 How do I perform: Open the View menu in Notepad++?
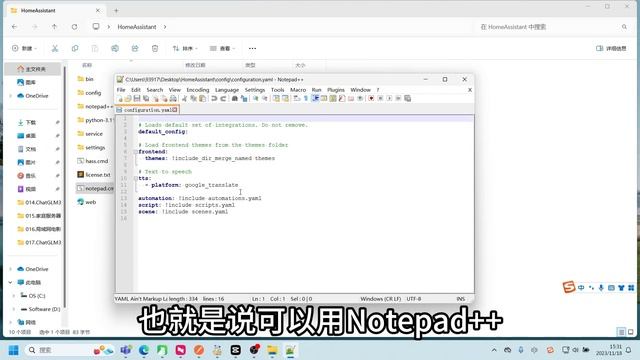(175, 90)
